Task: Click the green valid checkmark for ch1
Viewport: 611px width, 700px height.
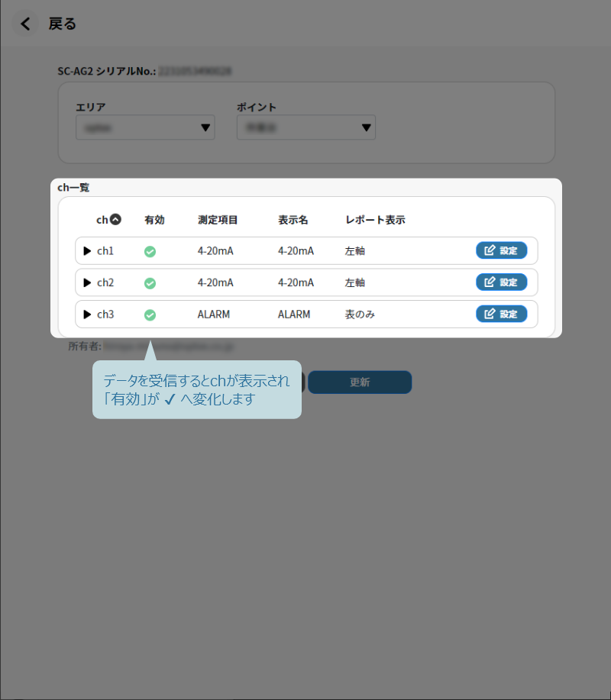Action: [150, 252]
